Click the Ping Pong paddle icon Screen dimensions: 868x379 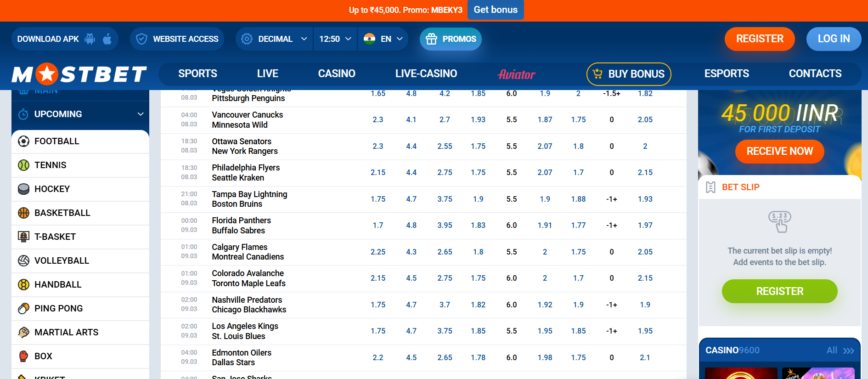click(23, 308)
